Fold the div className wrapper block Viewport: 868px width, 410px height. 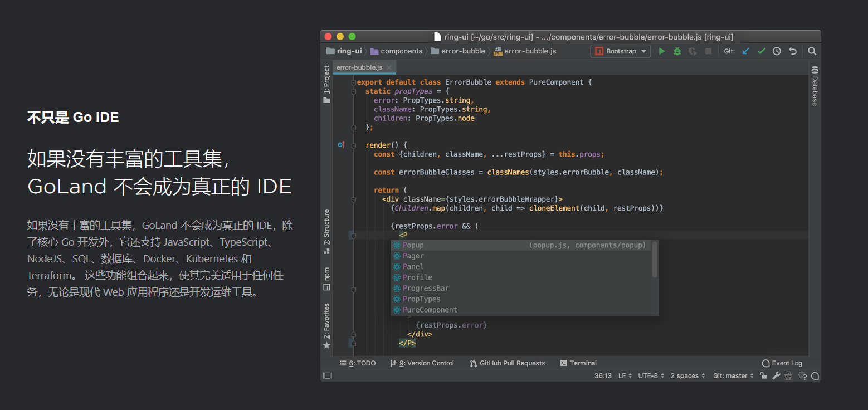pyautogui.click(x=353, y=199)
